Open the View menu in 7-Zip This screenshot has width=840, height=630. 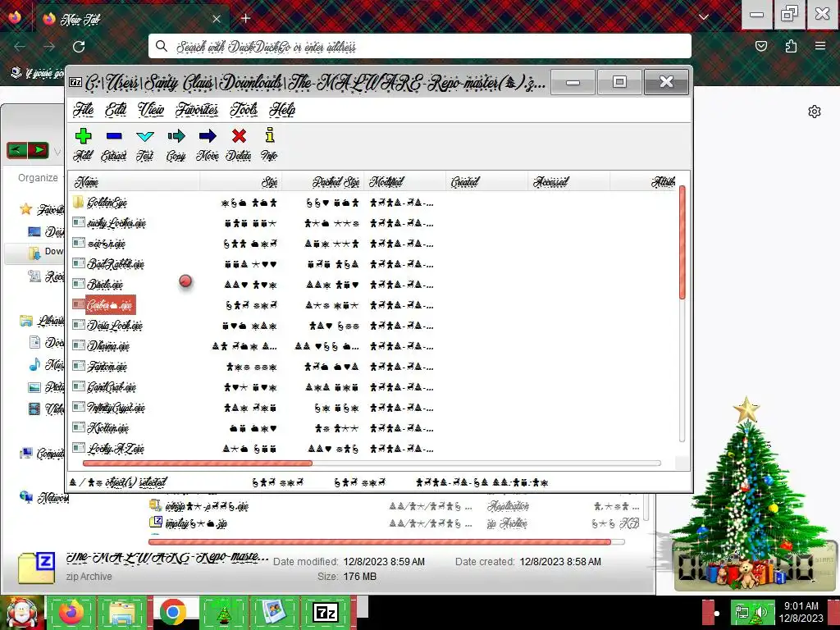151,109
